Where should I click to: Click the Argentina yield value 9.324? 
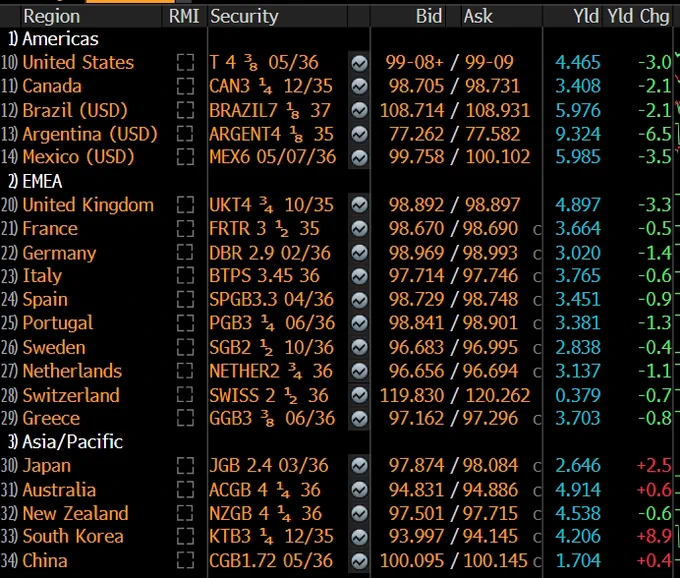coord(578,134)
